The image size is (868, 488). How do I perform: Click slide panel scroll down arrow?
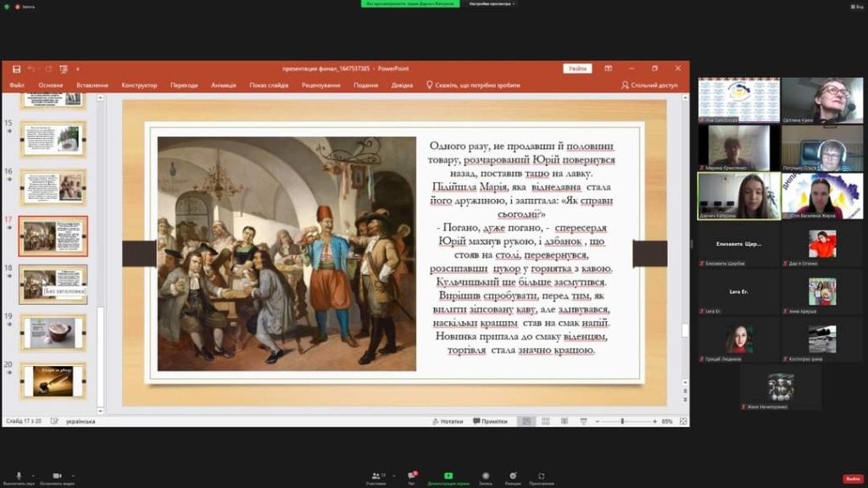click(100, 411)
